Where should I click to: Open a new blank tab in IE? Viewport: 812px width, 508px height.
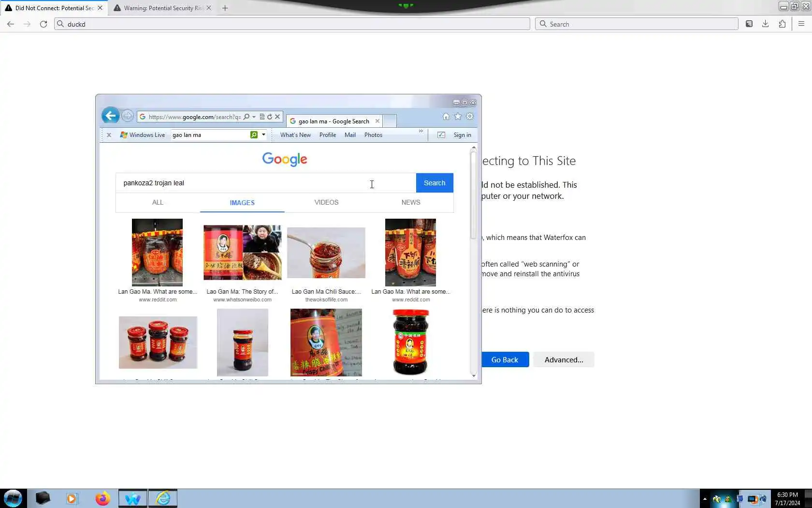point(390,121)
